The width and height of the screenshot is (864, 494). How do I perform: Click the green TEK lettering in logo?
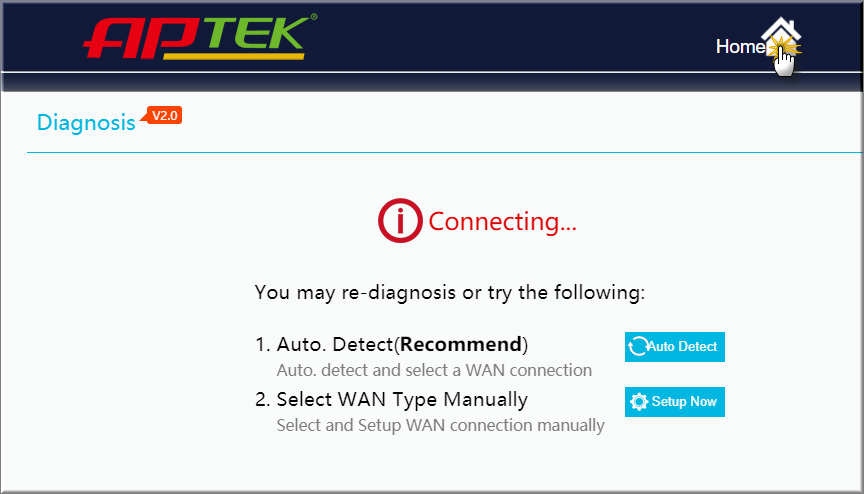257,34
